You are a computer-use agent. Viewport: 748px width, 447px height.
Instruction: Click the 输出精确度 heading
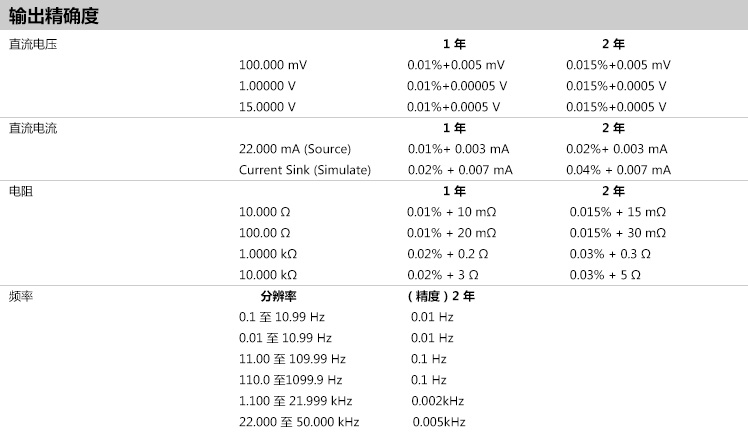(53, 16)
